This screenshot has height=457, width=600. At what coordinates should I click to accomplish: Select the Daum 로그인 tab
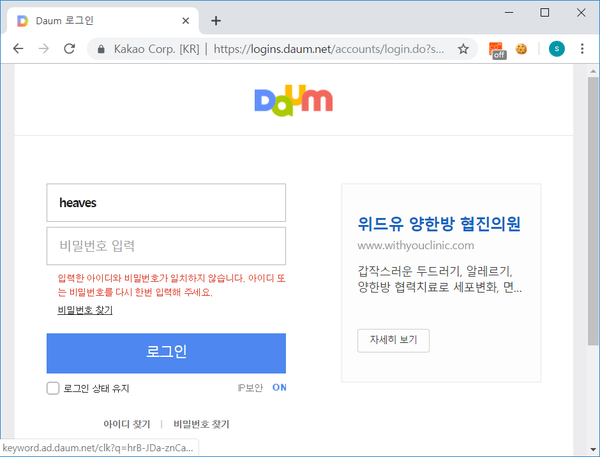point(103,21)
